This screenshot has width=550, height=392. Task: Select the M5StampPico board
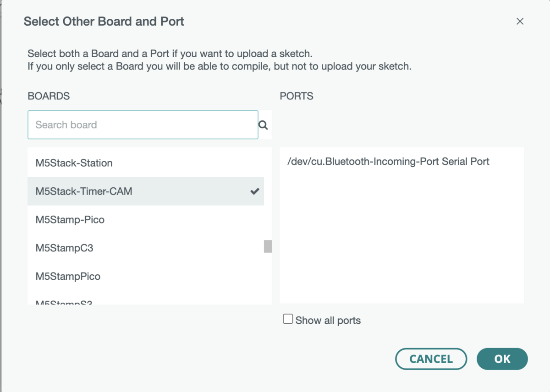click(68, 277)
